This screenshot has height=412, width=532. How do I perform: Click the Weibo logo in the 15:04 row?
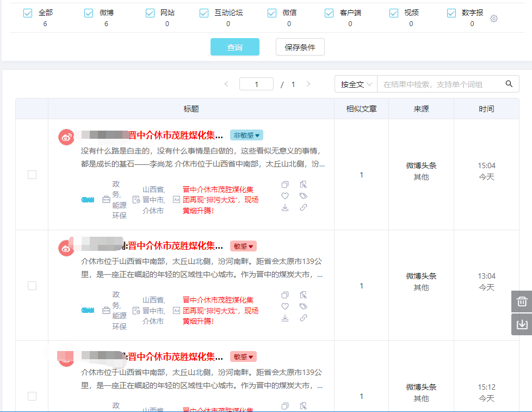66,137
